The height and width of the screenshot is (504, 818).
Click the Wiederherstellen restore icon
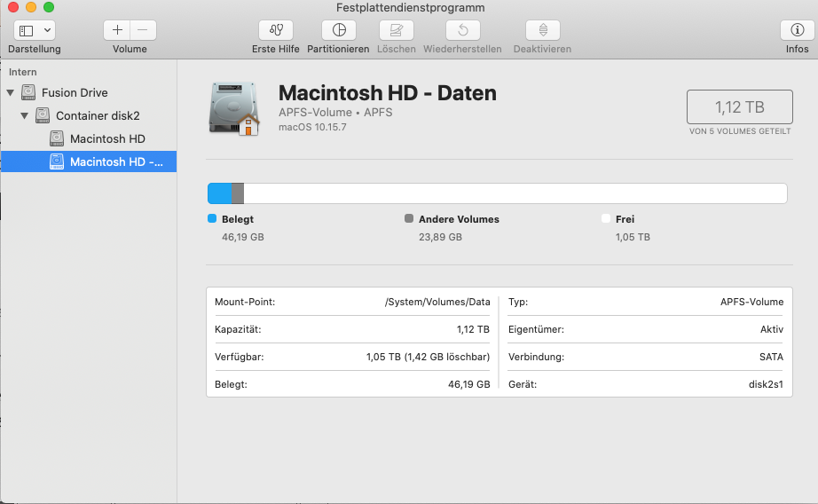462,30
